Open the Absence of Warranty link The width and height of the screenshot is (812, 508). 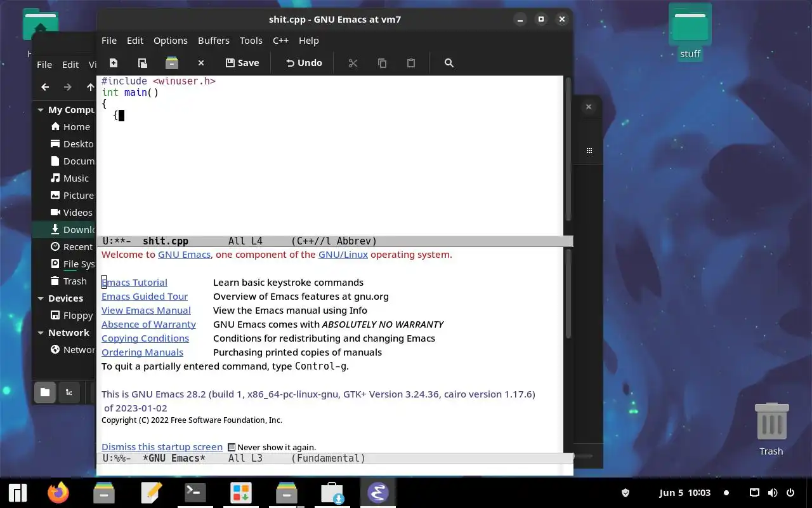tap(148, 324)
